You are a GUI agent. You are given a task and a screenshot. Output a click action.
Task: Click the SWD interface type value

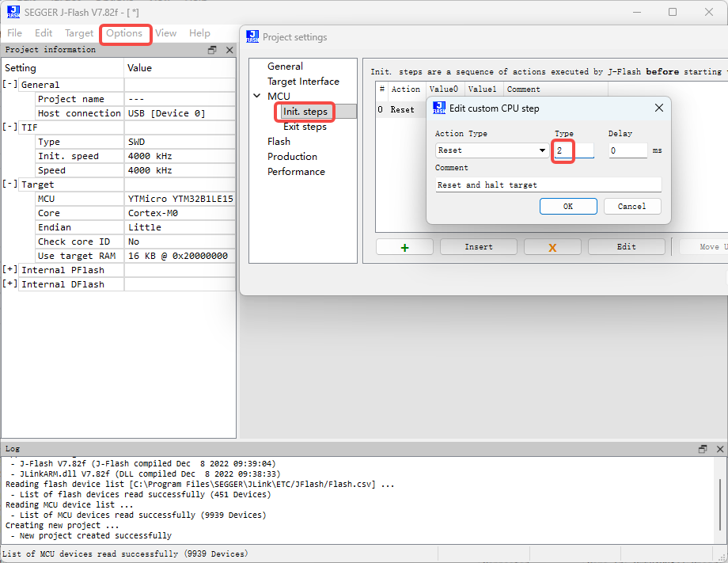[x=136, y=142]
